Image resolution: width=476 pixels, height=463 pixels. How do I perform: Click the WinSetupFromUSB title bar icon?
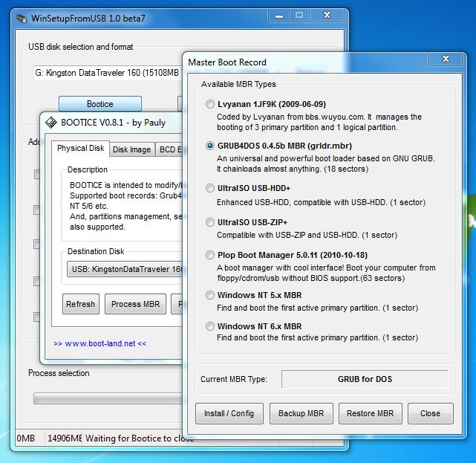pyautogui.click(x=21, y=14)
